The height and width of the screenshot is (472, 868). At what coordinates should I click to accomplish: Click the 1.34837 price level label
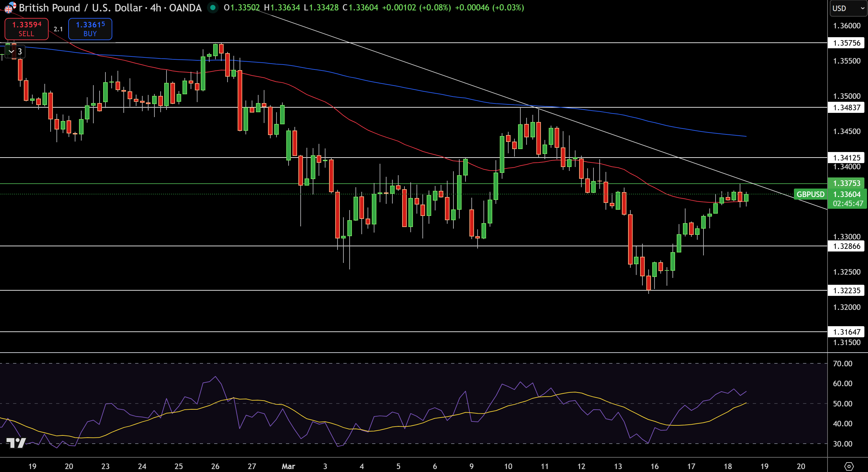click(x=846, y=107)
